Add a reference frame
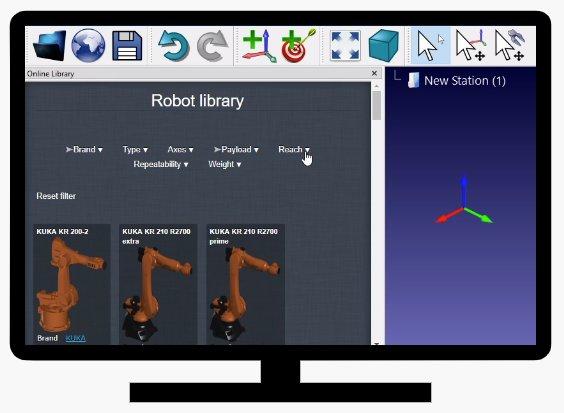The width and height of the screenshot is (564, 413). pyautogui.click(x=259, y=46)
